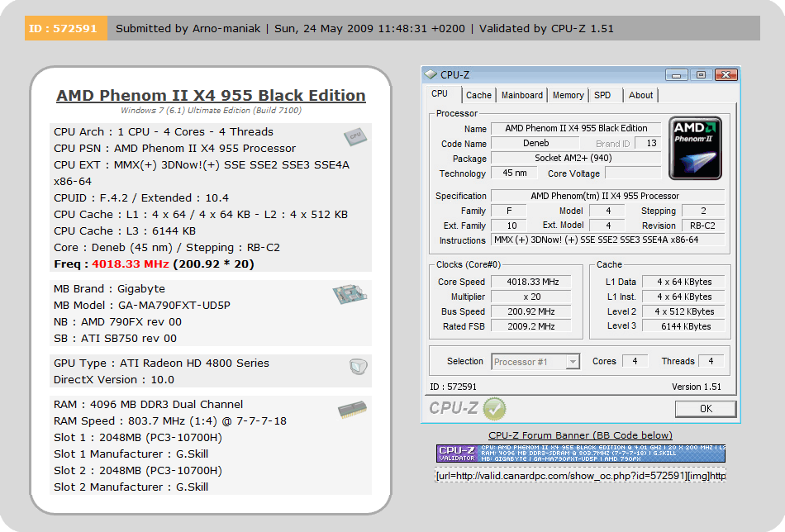Click the RAM stick icon beside RAM row
The width and height of the screenshot is (785, 532).
[x=353, y=409]
